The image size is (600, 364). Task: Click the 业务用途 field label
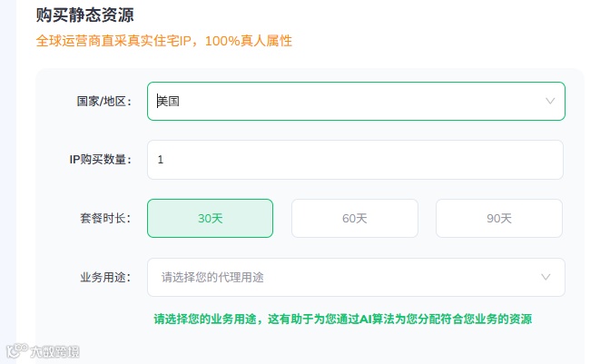coord(105,277)
